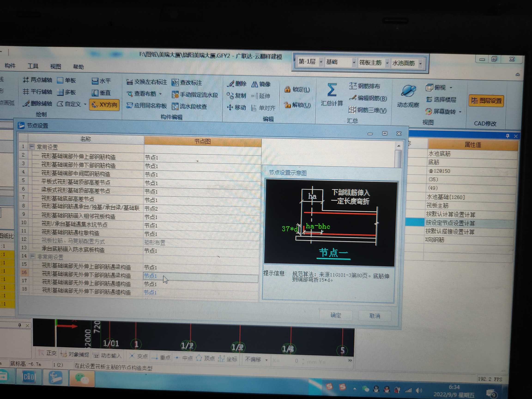Toggle 对象捕捉 snapping

(75, 354)
